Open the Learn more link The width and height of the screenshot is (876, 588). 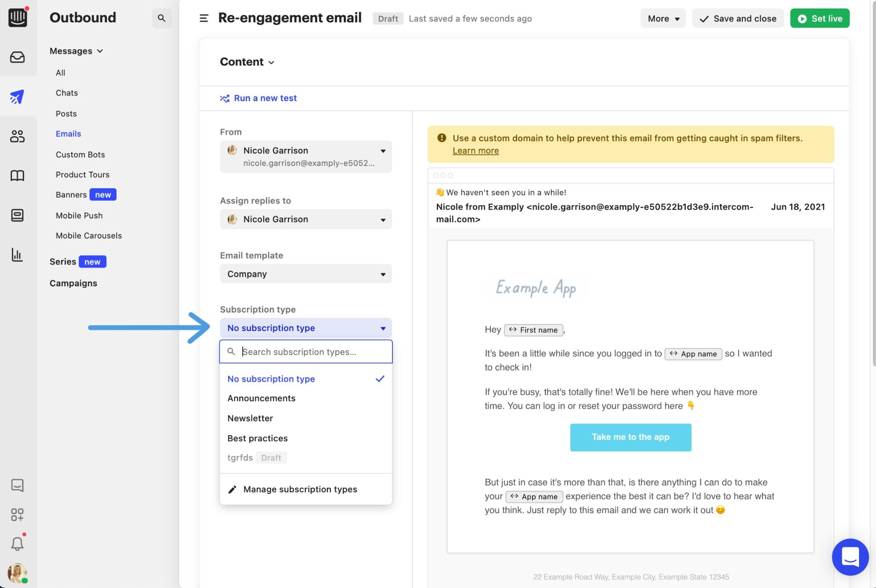[476, 151]
